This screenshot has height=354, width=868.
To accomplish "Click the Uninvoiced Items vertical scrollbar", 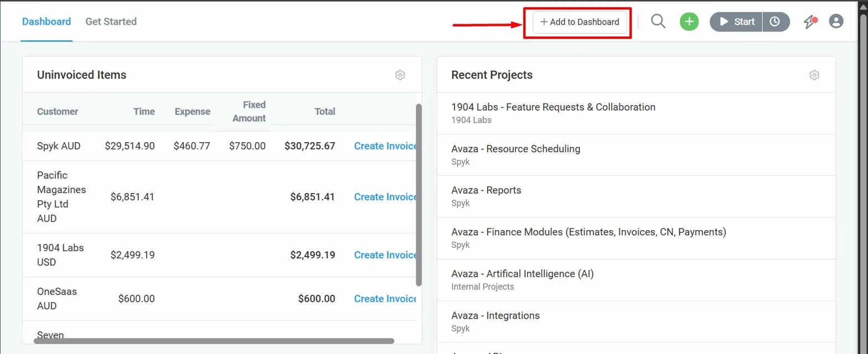I will pyautogui.click(x=418, y=194).
